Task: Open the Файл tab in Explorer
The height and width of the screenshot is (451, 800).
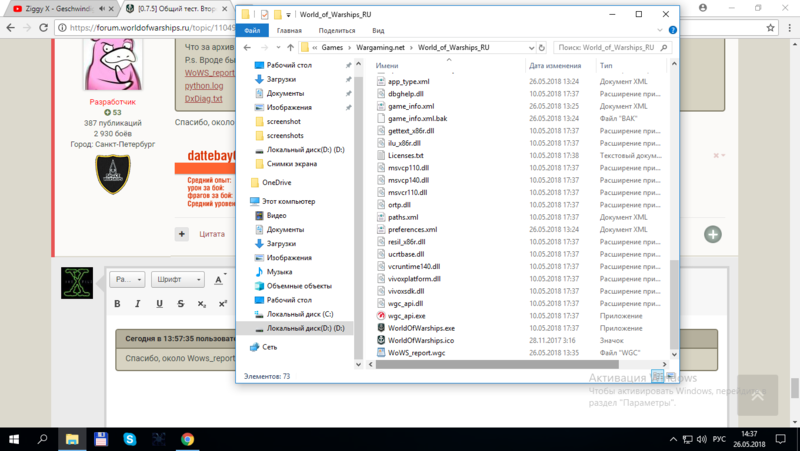Action: click(x=252, y=31)
